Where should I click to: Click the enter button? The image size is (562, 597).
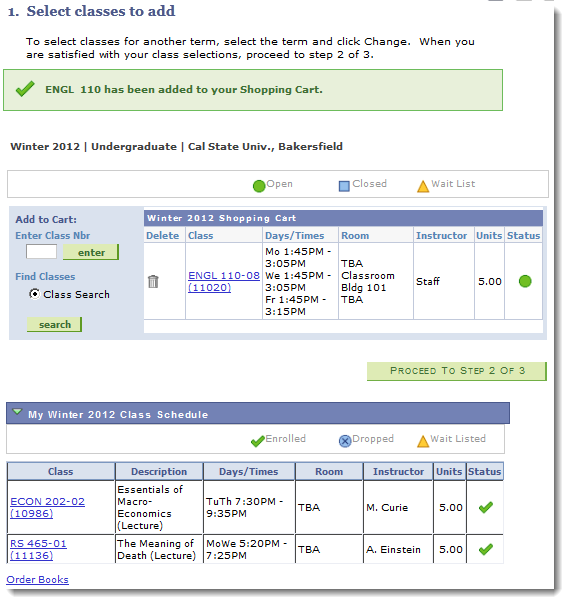pyautogui.click(x=91, y=252)
